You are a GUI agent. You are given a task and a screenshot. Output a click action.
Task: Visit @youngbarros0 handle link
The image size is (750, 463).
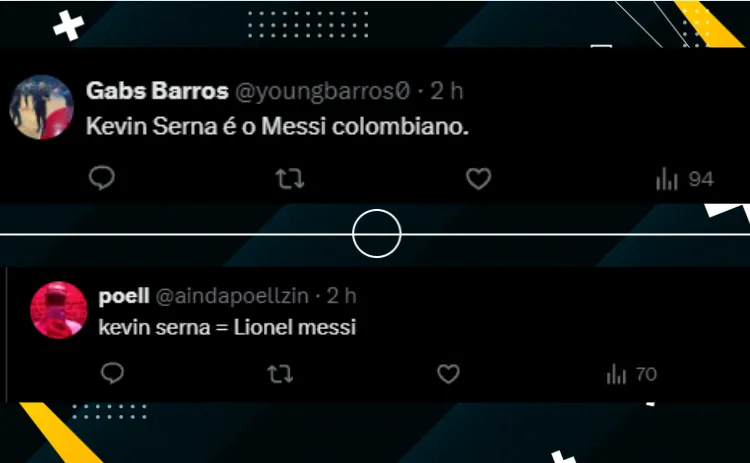(323, 91)
